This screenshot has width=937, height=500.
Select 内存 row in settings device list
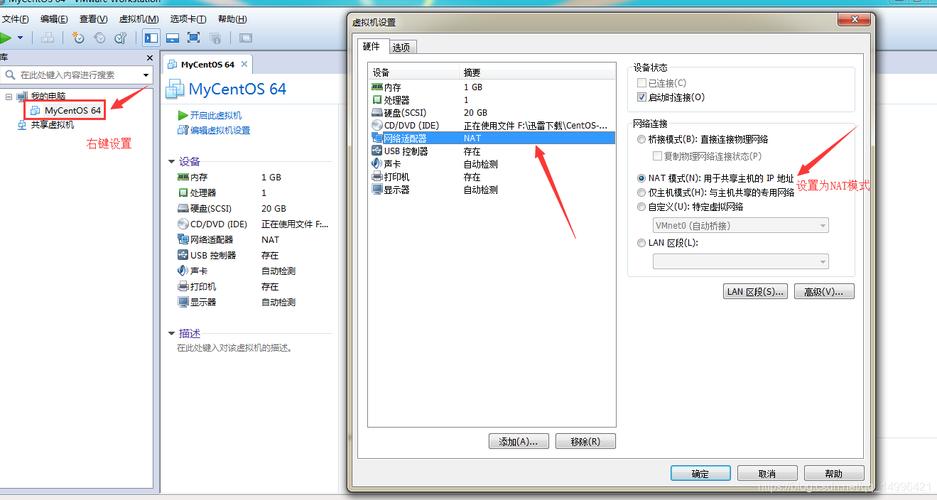491,87
